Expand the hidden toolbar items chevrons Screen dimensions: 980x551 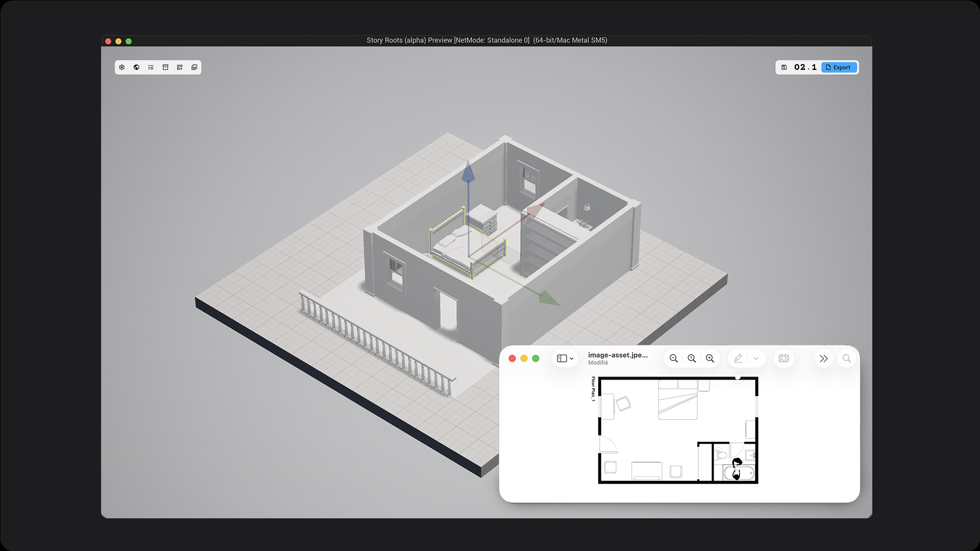(x=823, y=359)
